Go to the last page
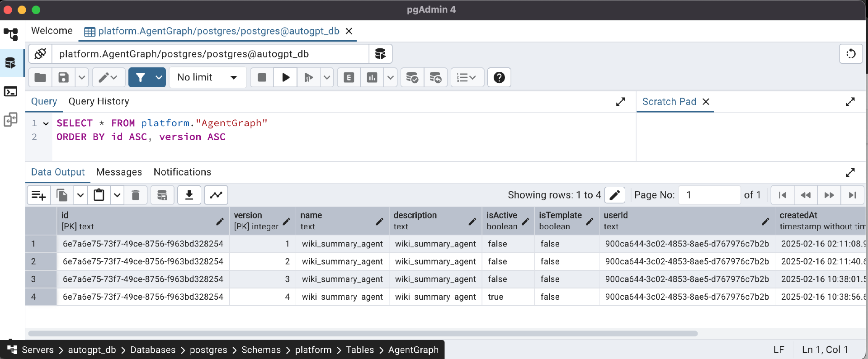868x359 pixels. (853, 195)
